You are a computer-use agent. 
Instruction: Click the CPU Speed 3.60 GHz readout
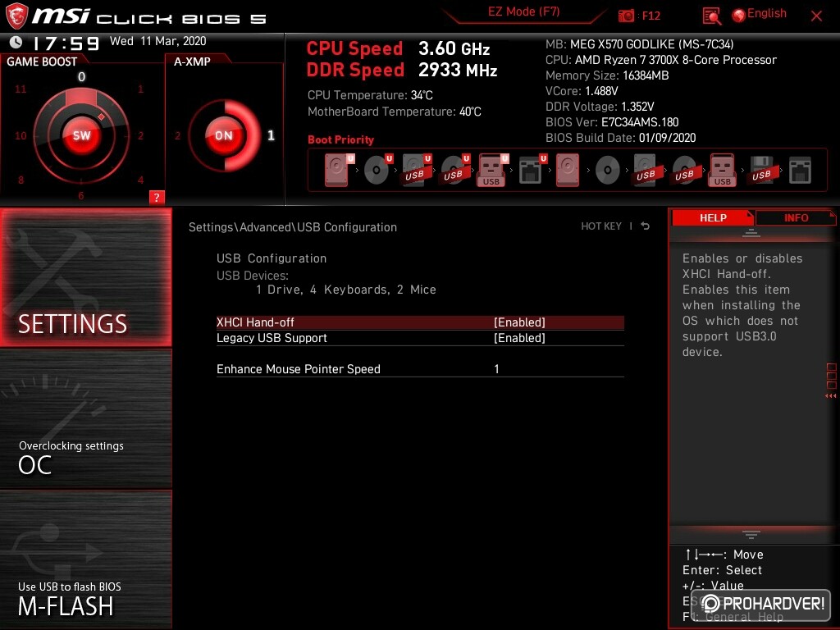398,48
